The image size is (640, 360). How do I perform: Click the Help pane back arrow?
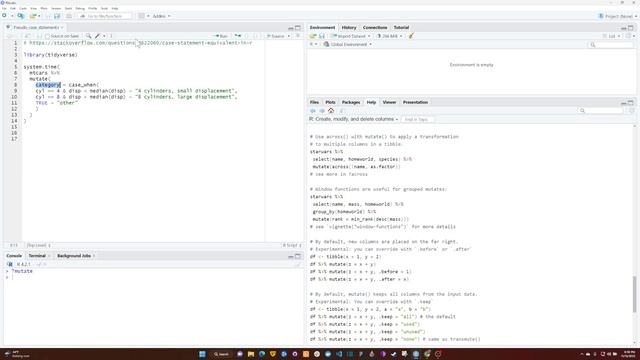[x=313, y=111]
